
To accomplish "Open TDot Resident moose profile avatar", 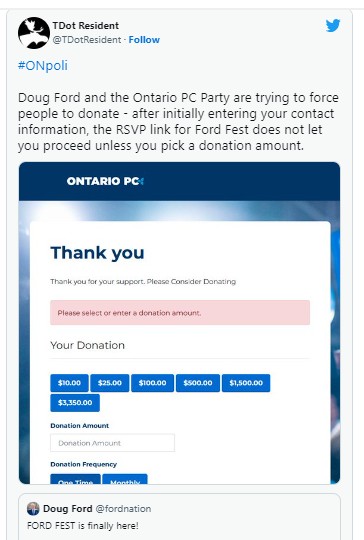I will (34, 33).
